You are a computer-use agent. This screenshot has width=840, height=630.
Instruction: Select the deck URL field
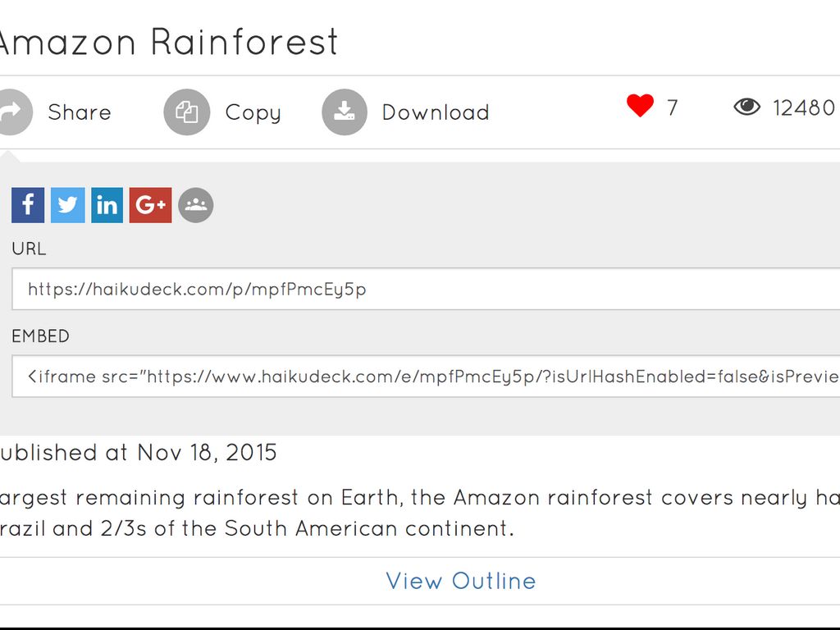click(x=427, y=290)
